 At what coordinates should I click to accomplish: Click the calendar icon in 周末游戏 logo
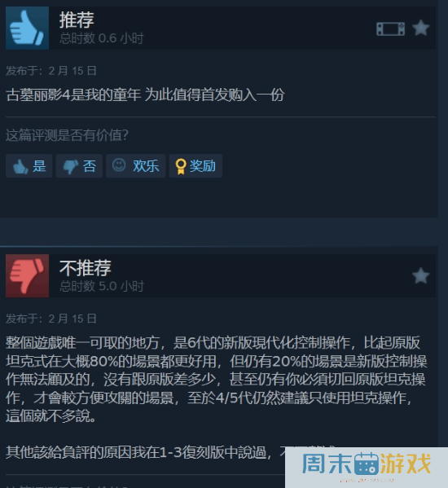pos(367,464)
